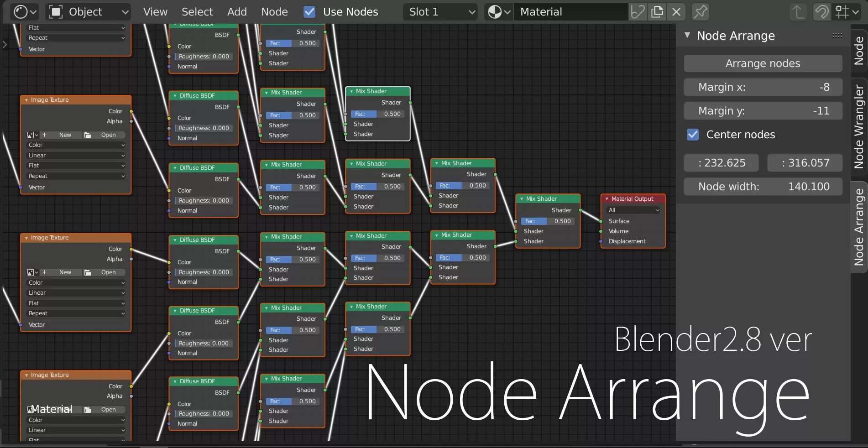Open the snap node element type dropdown
The height and width of the screenshot is (448, 868).
click(x=847, y=12)
